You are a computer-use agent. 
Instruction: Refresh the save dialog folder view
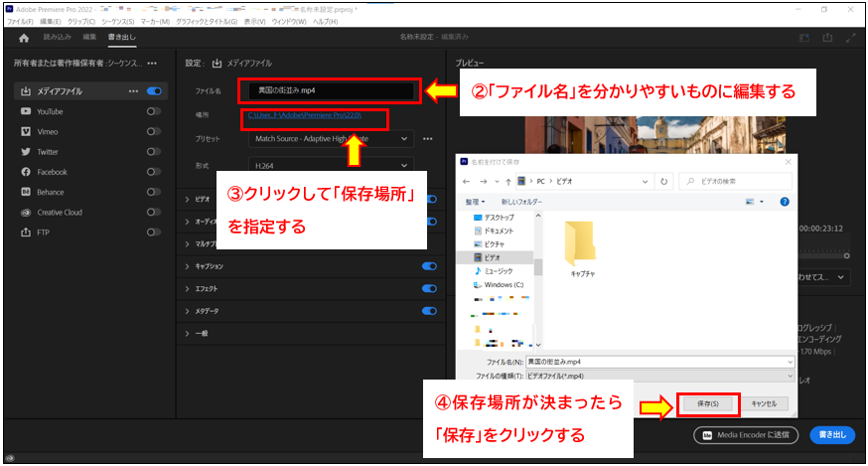coord(663,181)
